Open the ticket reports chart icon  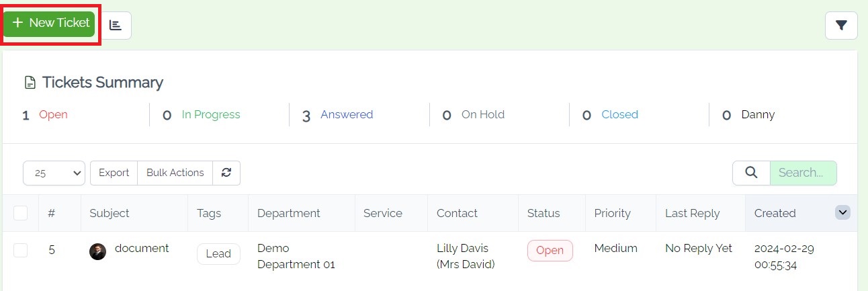pos(116,25)
